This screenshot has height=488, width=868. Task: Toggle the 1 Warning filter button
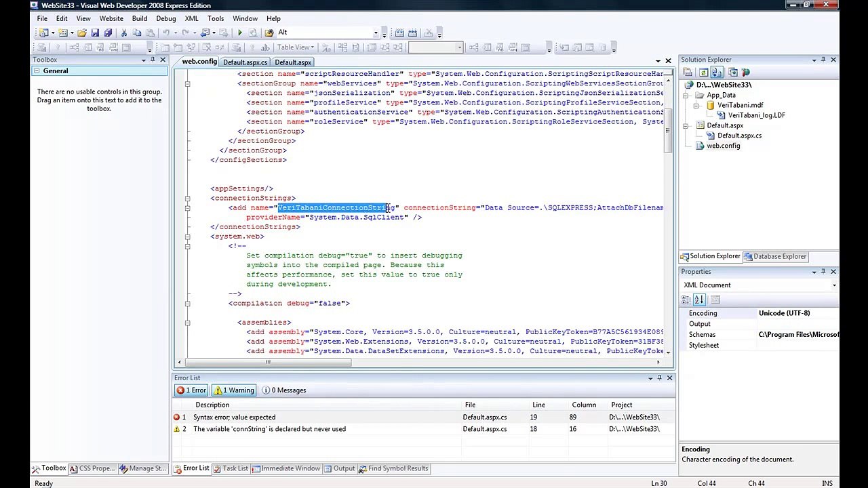click(x=234, y=390)
